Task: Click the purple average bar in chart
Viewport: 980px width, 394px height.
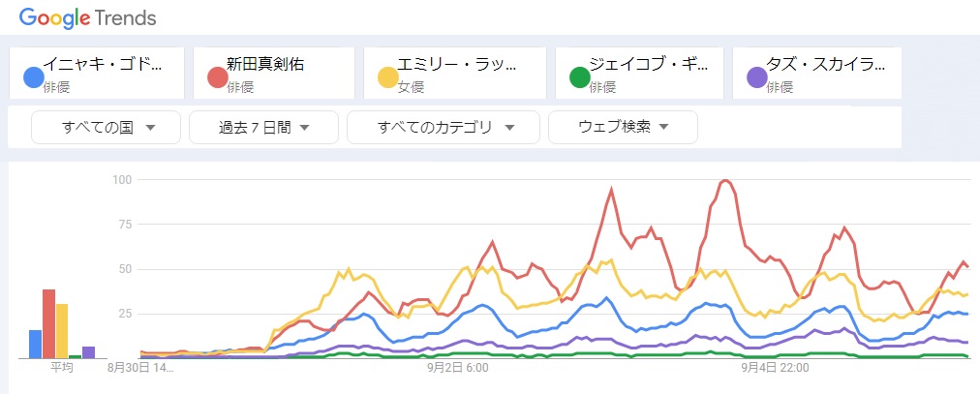Action: click(88, 352)
